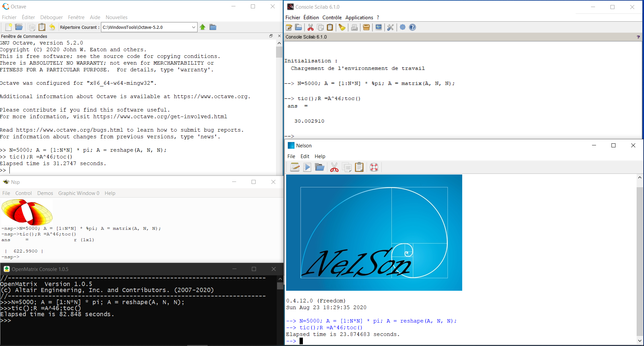The width and height of the screenshot is (644, 346).
Task: Click Nelson's cut scissors icon
Action: (334, 167)
